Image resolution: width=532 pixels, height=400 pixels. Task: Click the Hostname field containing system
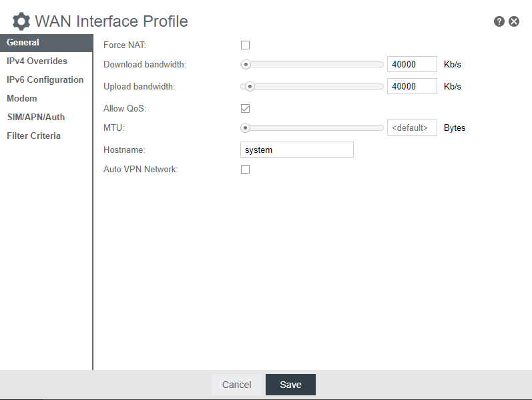click(297, 150)
